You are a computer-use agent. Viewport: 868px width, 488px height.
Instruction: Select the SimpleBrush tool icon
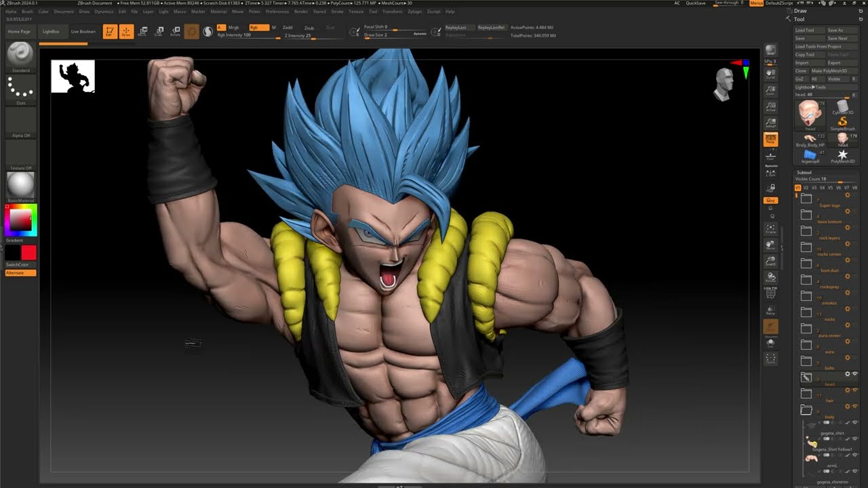[843, 123]
